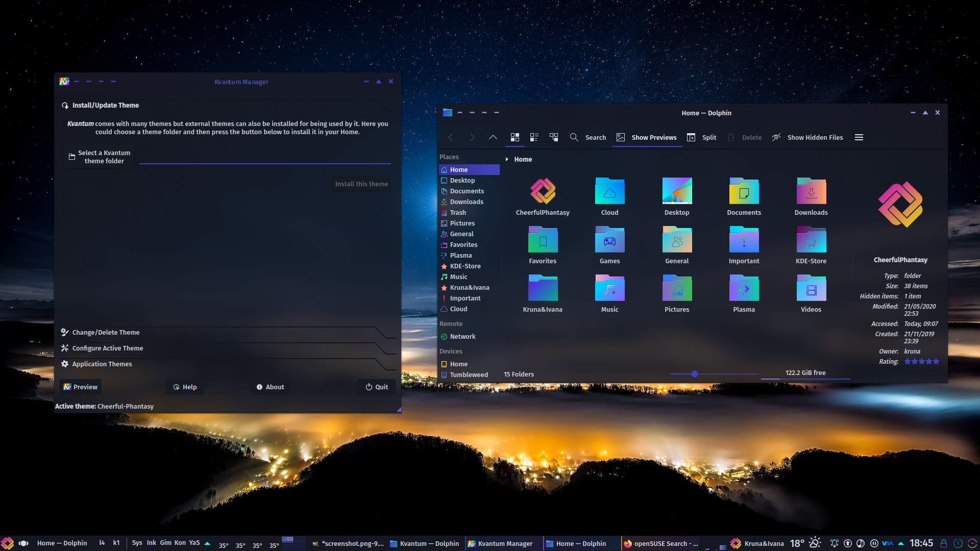Go back using Dolphin's back arrow

[451, 137]
